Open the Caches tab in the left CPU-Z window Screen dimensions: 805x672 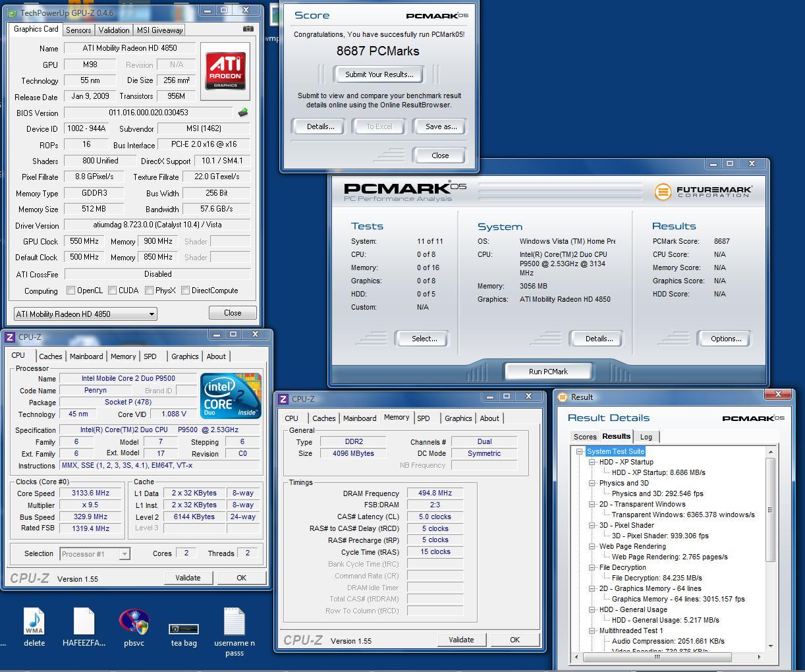pos(51,356)
